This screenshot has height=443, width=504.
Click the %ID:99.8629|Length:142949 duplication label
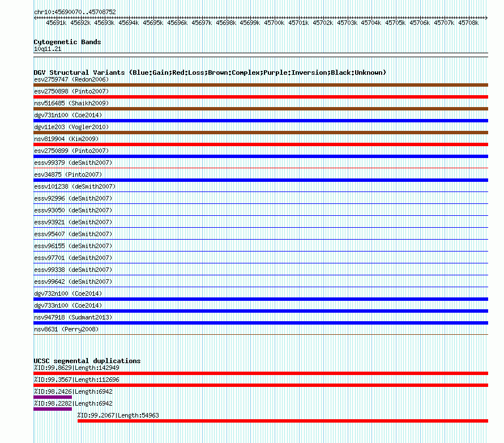(76, 368)
